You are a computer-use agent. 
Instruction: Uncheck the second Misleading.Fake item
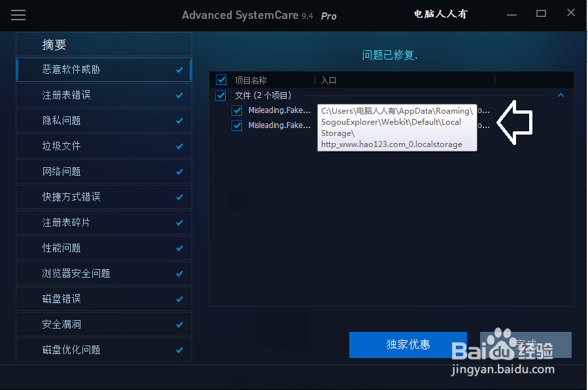[237, 125]
